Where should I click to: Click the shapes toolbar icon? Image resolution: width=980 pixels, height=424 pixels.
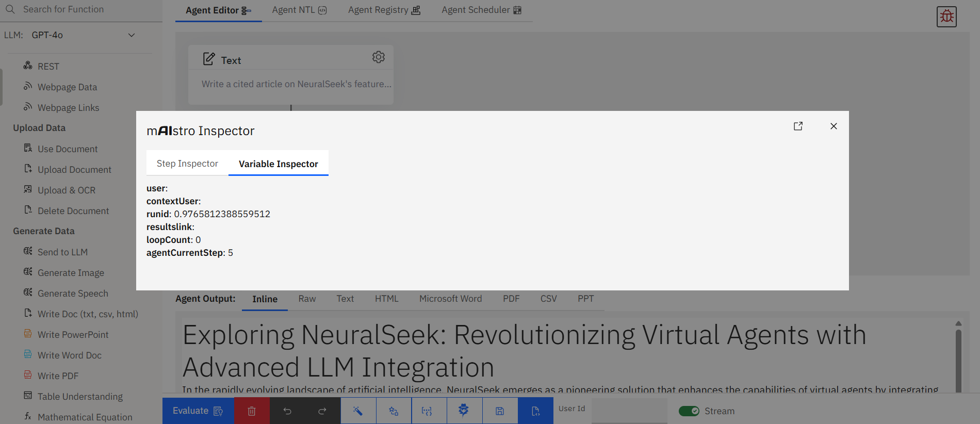point(394,411)
